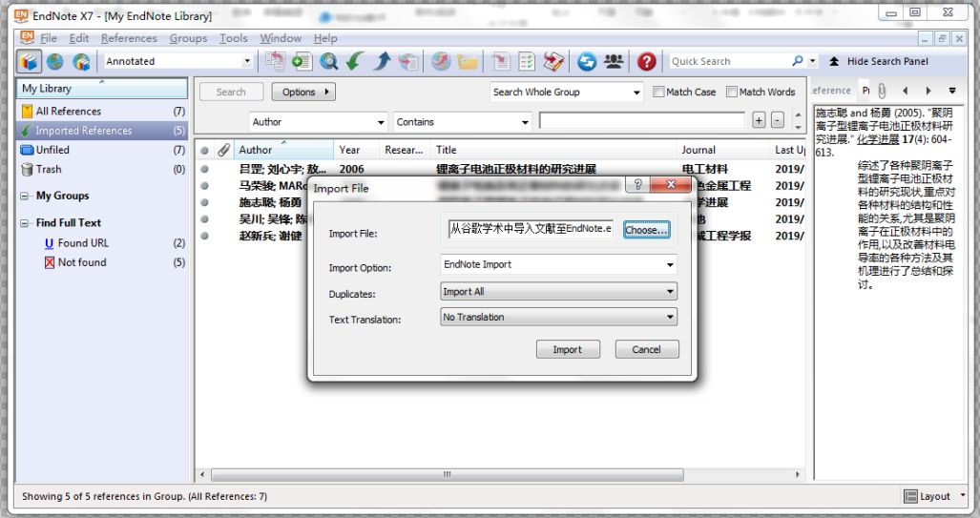
Task: Open Online Search magnifier globe icon
Action: pyautogui.click(x=329, y=61)
